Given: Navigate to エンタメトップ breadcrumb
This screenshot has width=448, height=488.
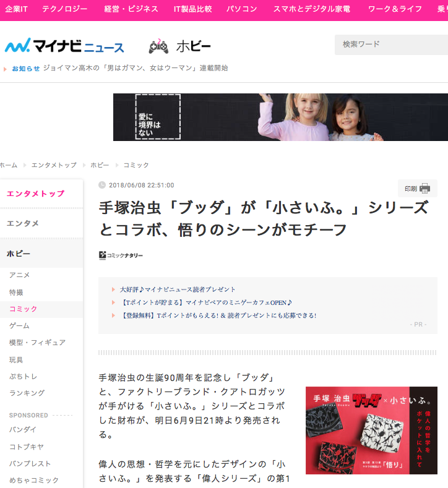Looking at the screenshot, I should (54, 165).
